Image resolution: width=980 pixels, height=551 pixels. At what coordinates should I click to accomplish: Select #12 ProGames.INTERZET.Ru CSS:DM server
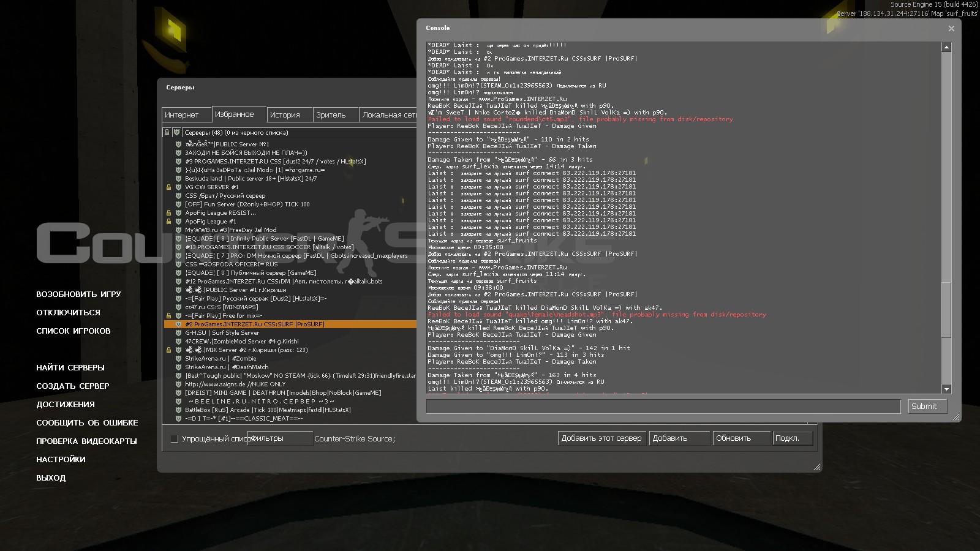coord(290,282)
